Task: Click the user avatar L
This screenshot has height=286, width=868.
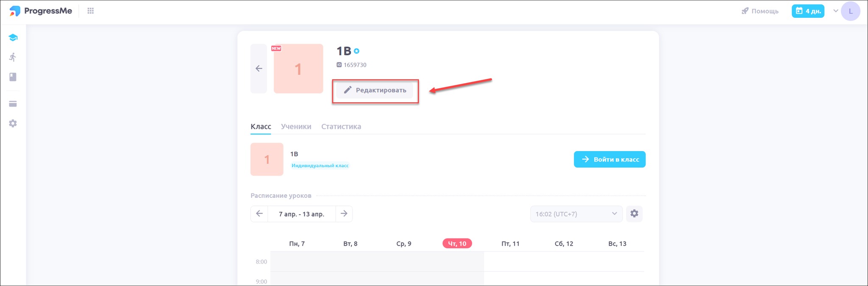Action: (850, 11)
